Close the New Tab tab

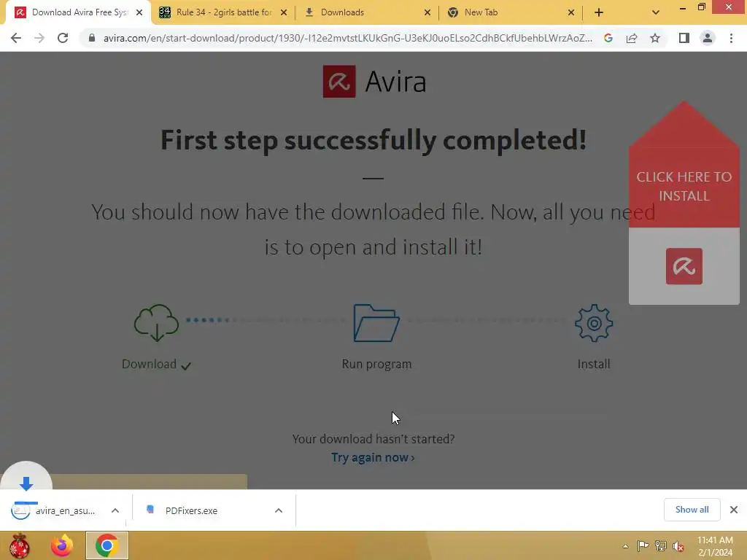[x=571, y=12]
